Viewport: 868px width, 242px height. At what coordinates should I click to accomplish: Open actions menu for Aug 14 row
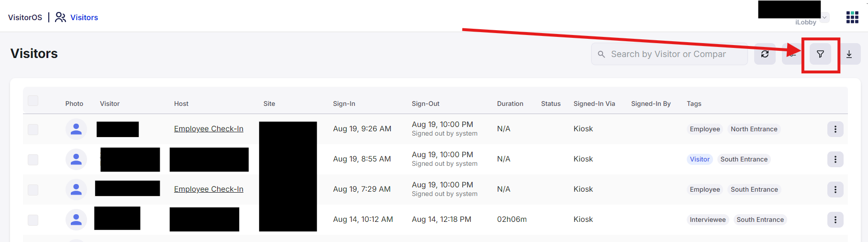click(x=835, y=219)
